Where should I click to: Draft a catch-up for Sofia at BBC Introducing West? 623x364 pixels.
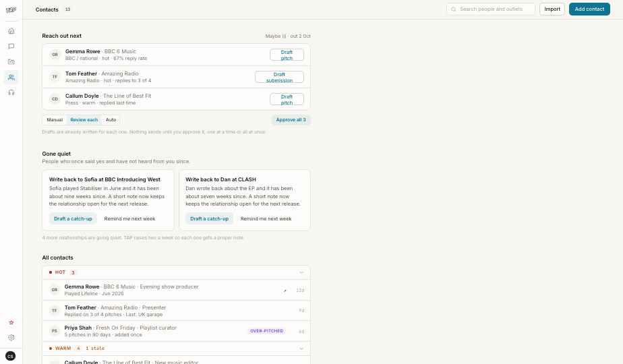(x=73, y=218)
